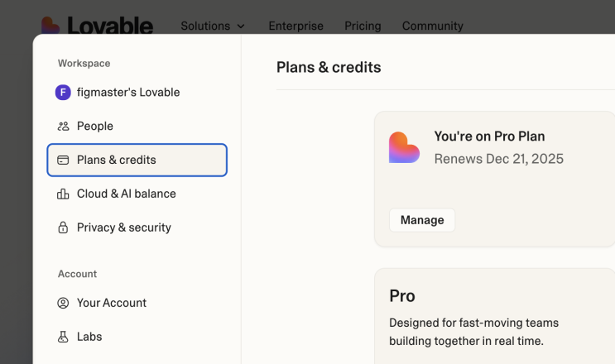This screenshot has height=364, width=615.
Task: Open the Enterprise page from the navigation
Action: click(295, 26)
